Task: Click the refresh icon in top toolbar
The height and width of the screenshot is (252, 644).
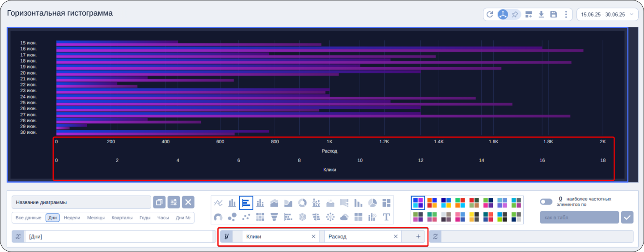Action: coord(490,14)
